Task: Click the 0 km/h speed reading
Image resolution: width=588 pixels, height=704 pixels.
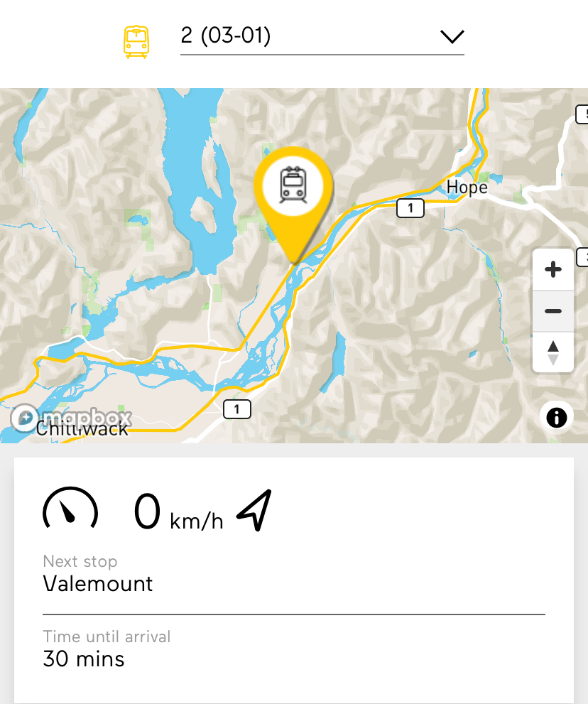Action: click(178, 514)
